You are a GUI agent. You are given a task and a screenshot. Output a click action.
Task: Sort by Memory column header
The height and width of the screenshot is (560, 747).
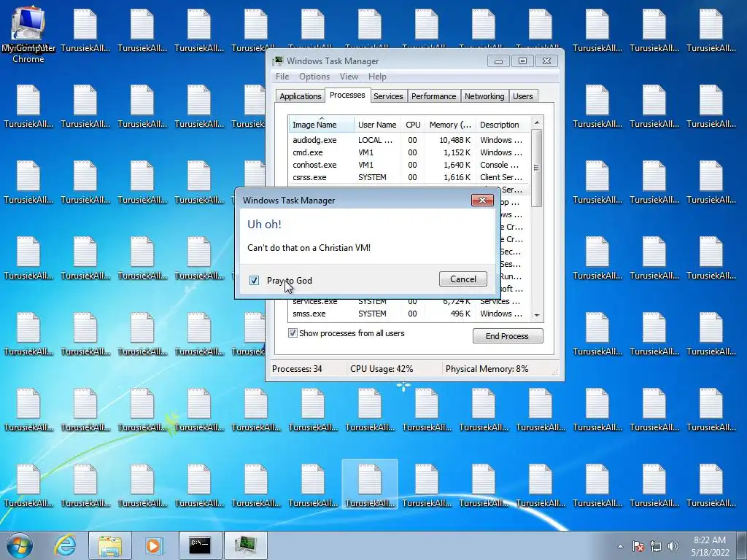pyautogui.click(x=450, y=124)
